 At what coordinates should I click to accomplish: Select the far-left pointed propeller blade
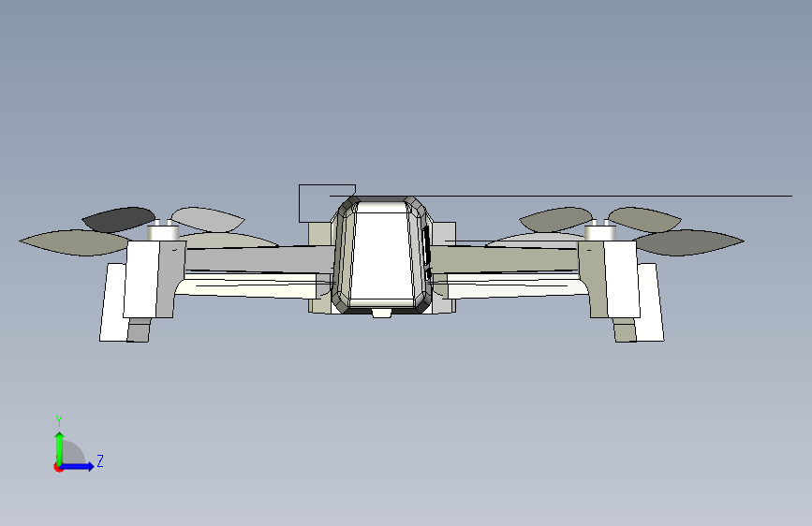75,242
